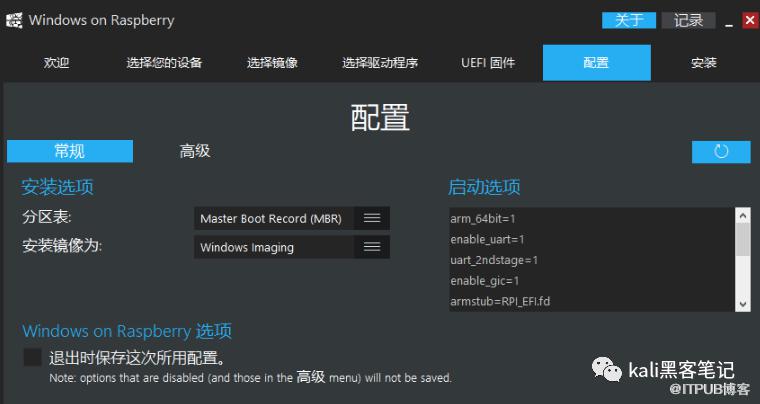Select the 配置 tab
Image resolution: width=760 pixels, height=404 pixels.
(x=597, y=62)
